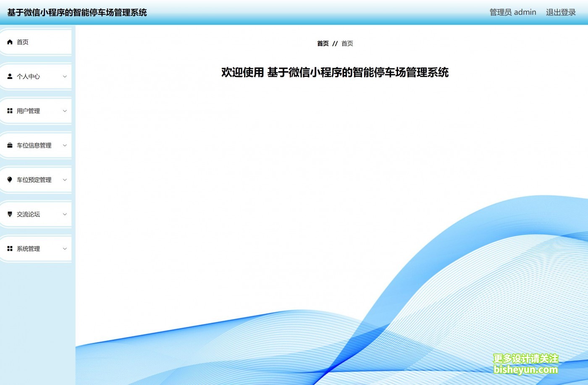Click the header title 基于微信小程序的智能停车场管理系统
Image resolution: width=588 pixels, height=385 pixels.
click(77, 13)
